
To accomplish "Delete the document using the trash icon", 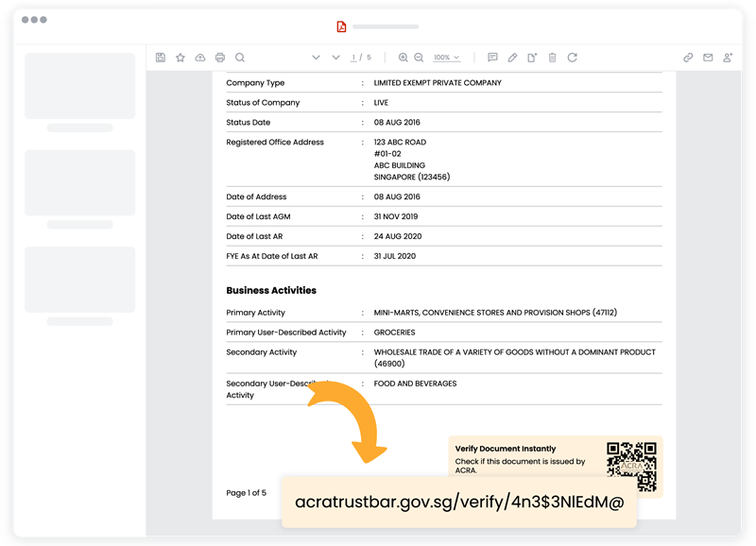I will click(552, 57).
